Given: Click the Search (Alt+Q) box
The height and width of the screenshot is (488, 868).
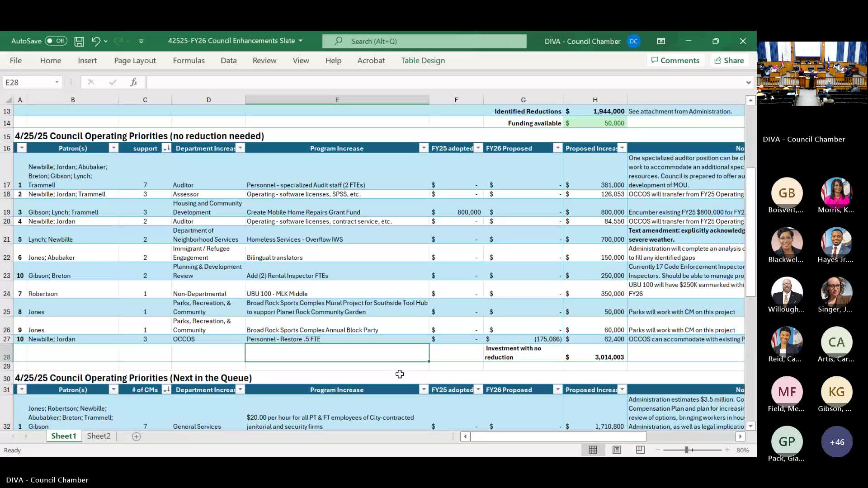Looking at the screenshot, I should [x=424, y=41].
